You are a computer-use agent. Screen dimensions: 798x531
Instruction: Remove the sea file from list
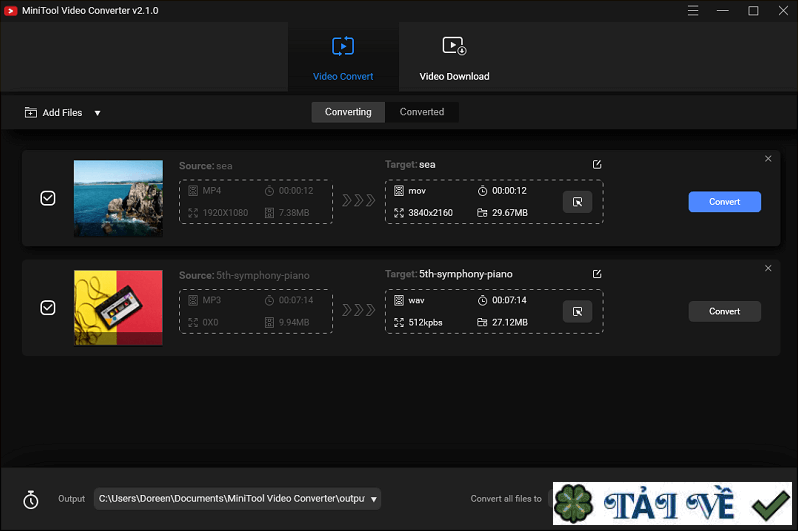(768, 159)
